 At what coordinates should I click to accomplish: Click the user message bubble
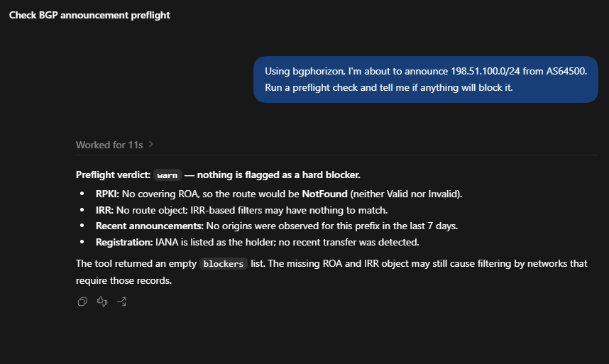coord(426,79)
